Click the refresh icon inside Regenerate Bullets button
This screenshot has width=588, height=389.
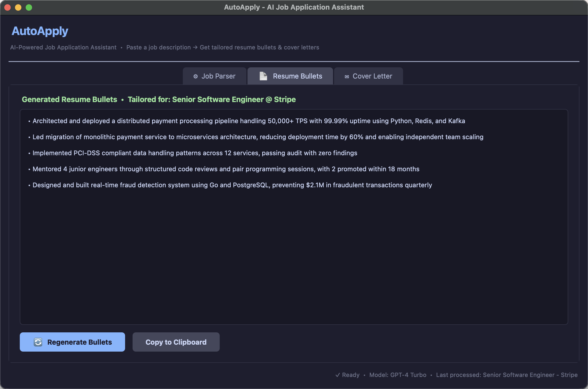tap(38, 342)
